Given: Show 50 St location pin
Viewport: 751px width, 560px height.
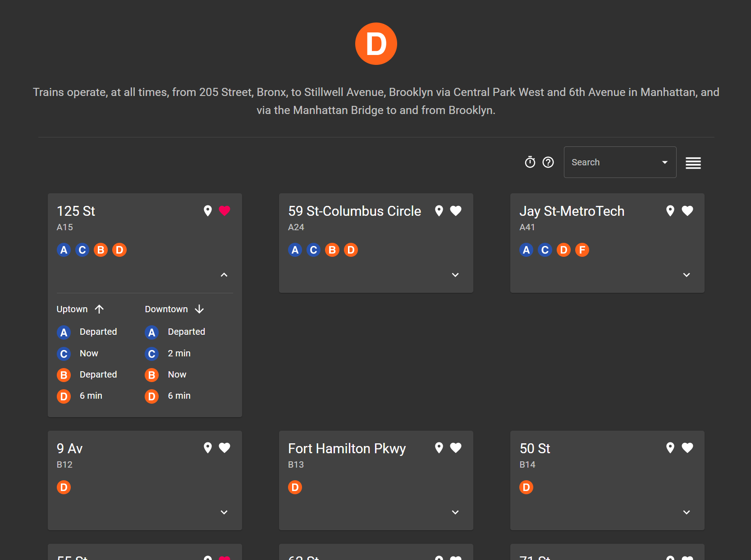Looking at the screenshot, I should click(670, 448).
